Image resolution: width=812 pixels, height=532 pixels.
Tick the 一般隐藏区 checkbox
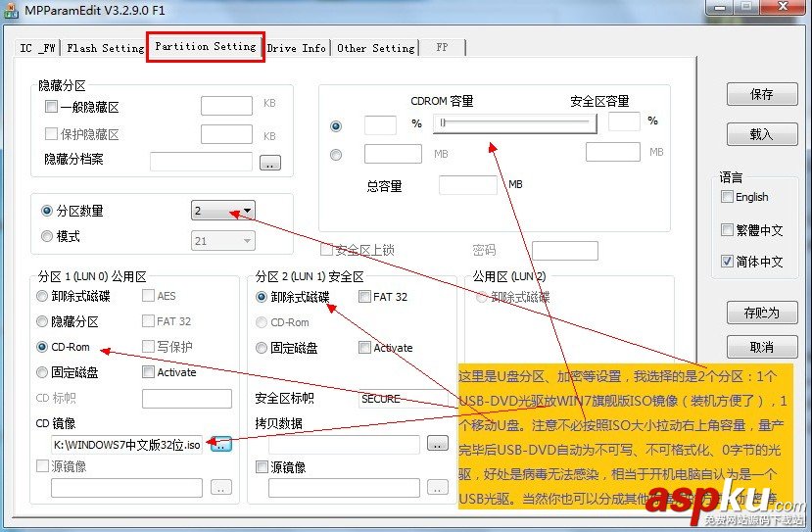[51, 107]
